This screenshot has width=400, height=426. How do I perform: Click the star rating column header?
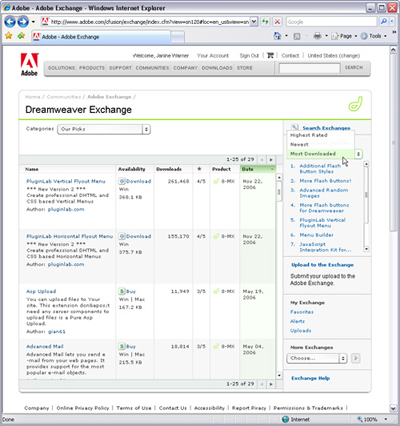point(199,169)
